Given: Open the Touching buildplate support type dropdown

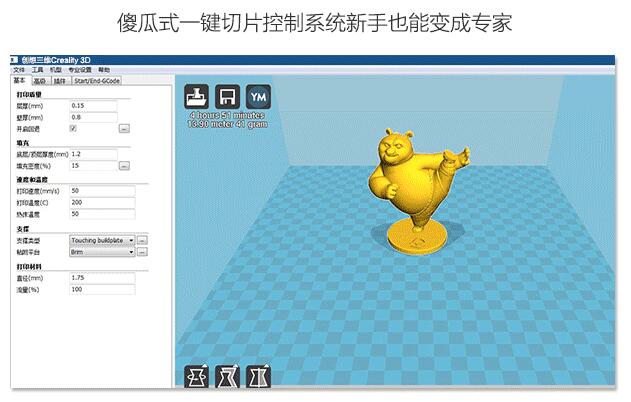Looking at the screenshot, I should click(102, 240).
